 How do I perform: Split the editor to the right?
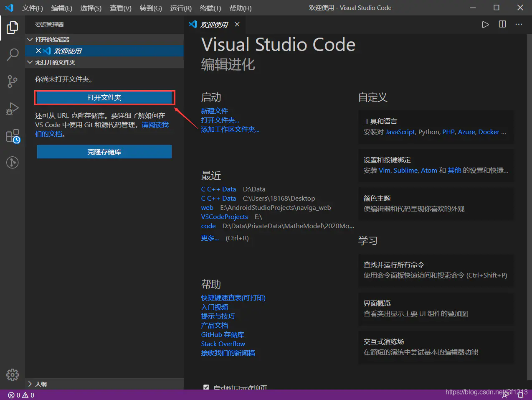[502, 24]
